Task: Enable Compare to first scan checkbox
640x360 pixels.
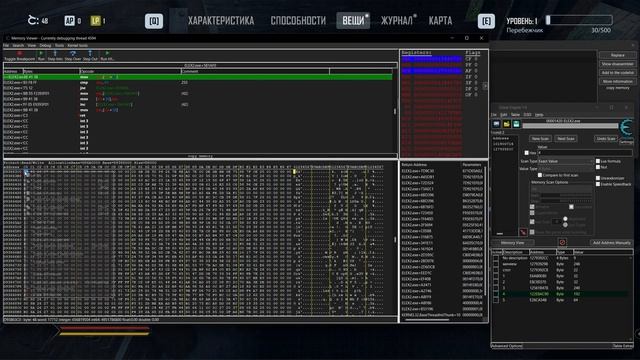Action: [x=540, y=175]
